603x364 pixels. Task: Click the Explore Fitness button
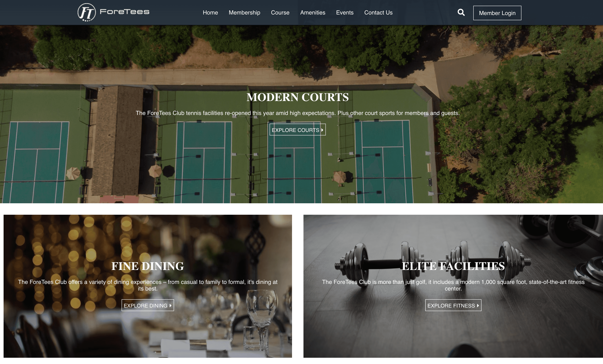453,305
